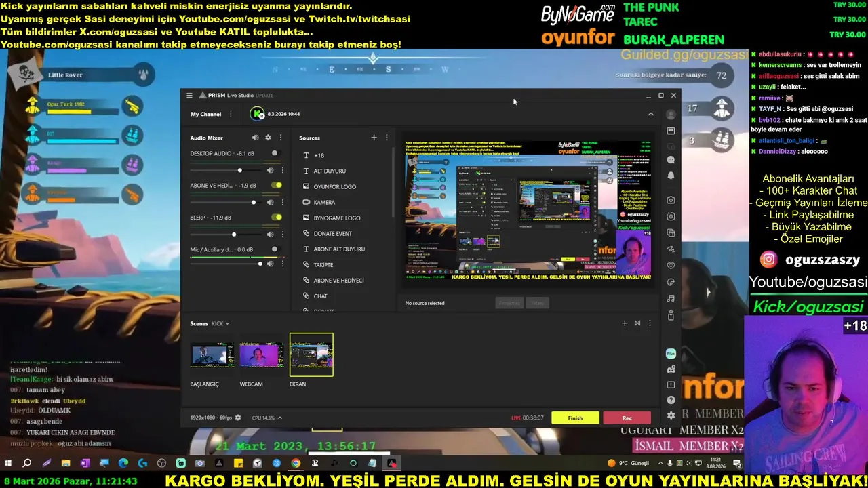Expand the CPU 14.3% performance chevron
This screenshot has height=488, width=868.
pyautogui.click(x=279, y=418)
